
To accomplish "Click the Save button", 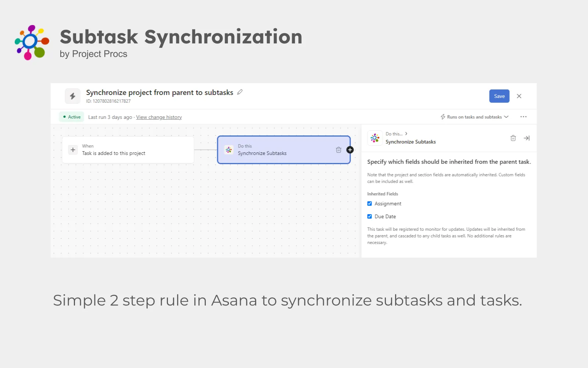I will (x=499, y=96).
